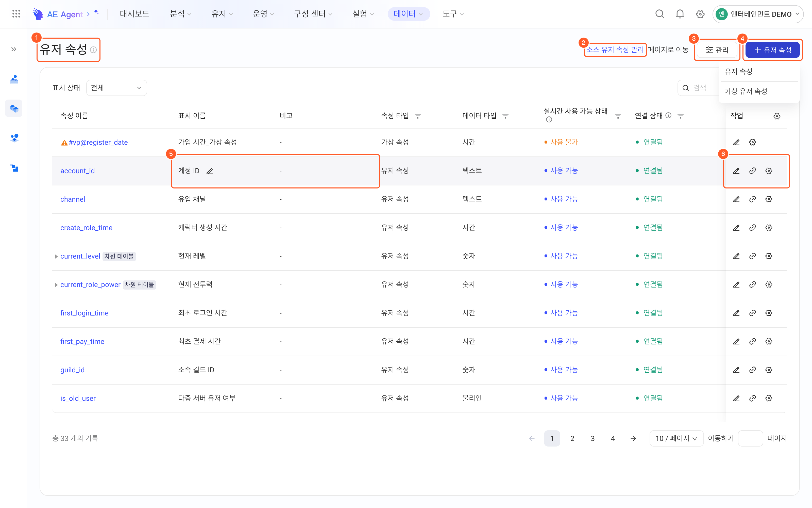
Task: Click the 이동하기 page number input
Action: pos(750,438)
